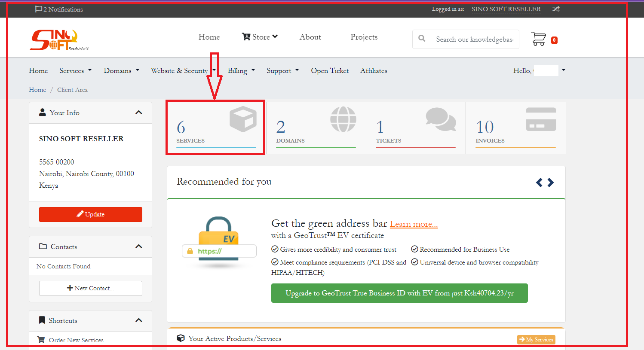Collapse the Your Info panel
The height and width of the screenshot is (350, 644).
click(x=138, y=113)
